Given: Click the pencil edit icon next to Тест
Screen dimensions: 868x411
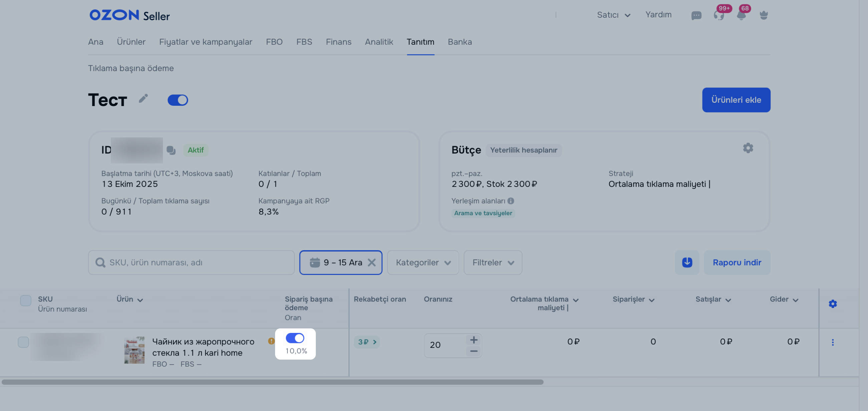Looking at the screenshot, I should coord(143,98).
